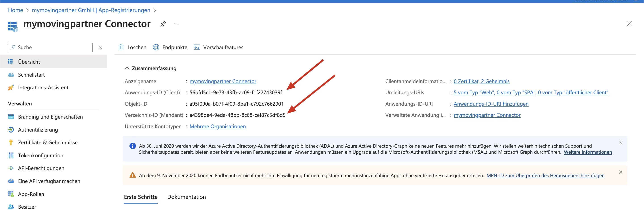Pin mymovingpartner Connector with the pin icon
Viewport: 644px width, 210px height.
coord(163,24)
